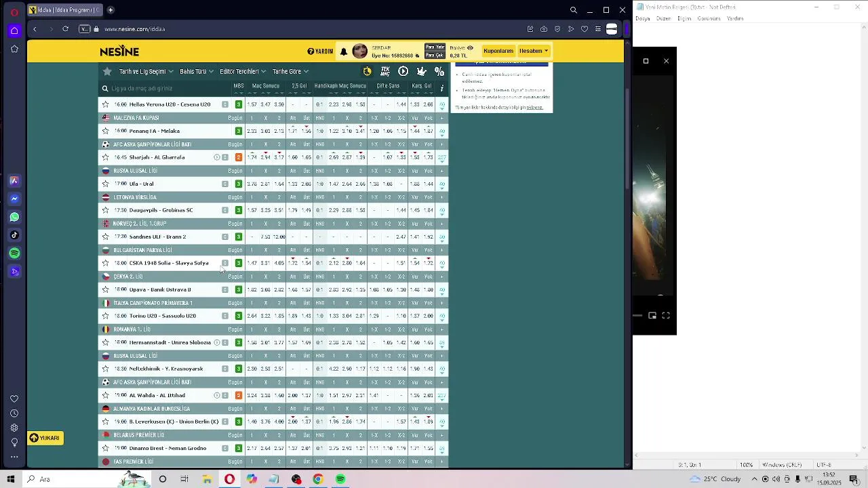The width and height of the screenshot is (868, 488).
Task: Open the Yardım help icon link
Action: [x=320, y=52]
